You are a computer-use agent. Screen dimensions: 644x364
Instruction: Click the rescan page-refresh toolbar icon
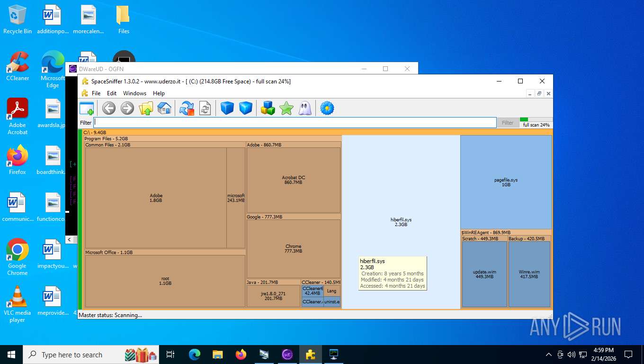pos(205,109)
